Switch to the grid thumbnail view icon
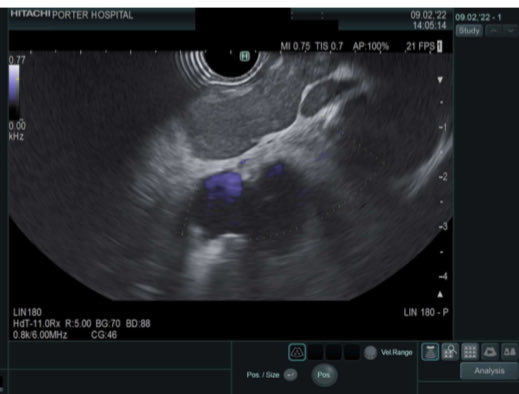The height and width of the screenshot is (394, 519). (470, 352)
